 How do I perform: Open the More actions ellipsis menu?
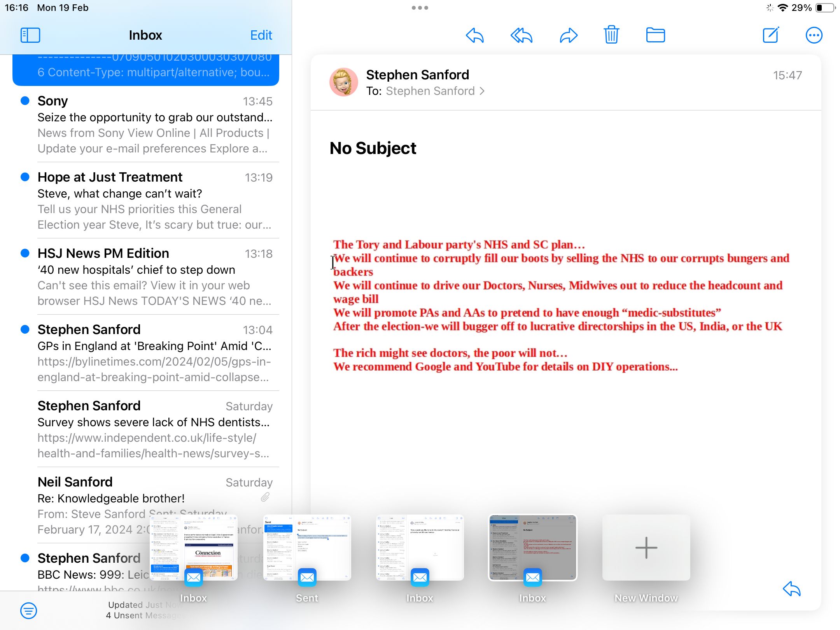point(814,35)
